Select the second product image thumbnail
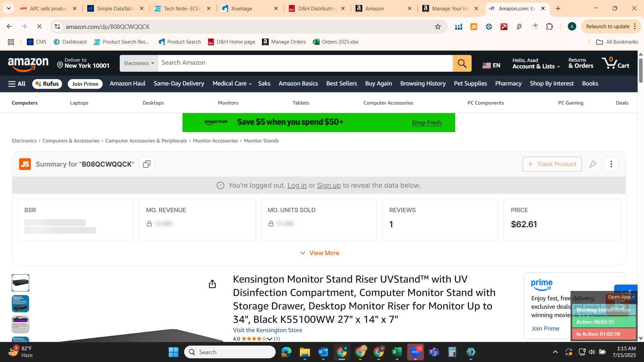Viewport: 644px width, 362px height. [x=20, y=304]
